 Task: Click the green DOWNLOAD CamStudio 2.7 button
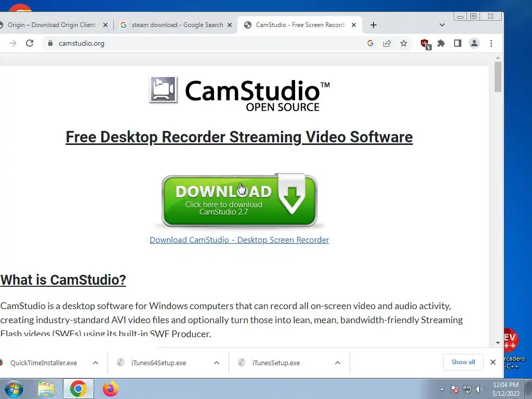pyautogui.click(x=239, y=200)
